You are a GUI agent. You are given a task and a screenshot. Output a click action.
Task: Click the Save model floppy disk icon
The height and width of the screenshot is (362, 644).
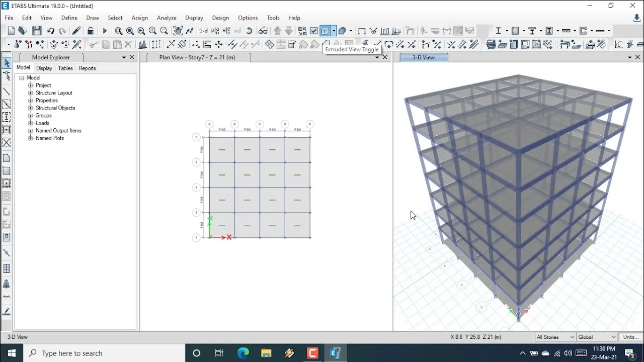[37, 31]
